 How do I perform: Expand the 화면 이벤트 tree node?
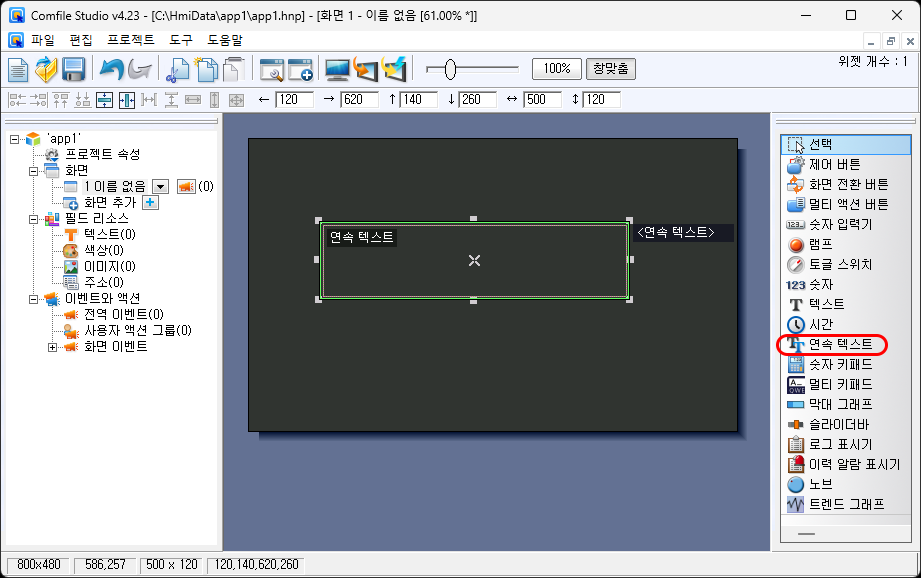[53, 347]
